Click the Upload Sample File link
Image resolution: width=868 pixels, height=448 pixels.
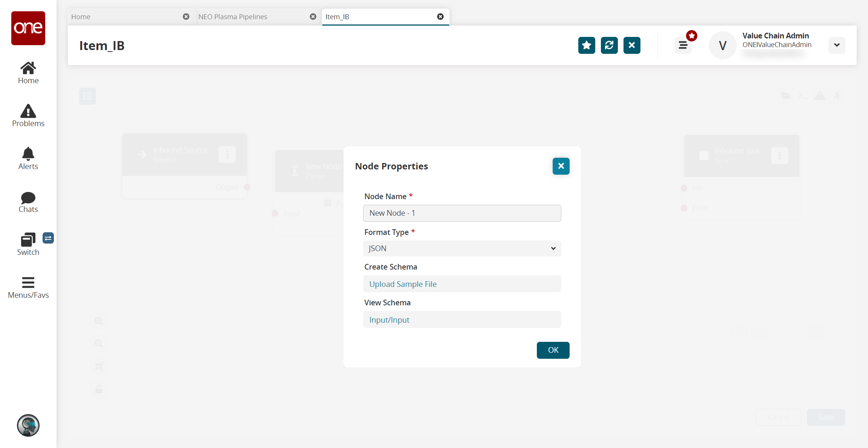[x=403, y=284]
